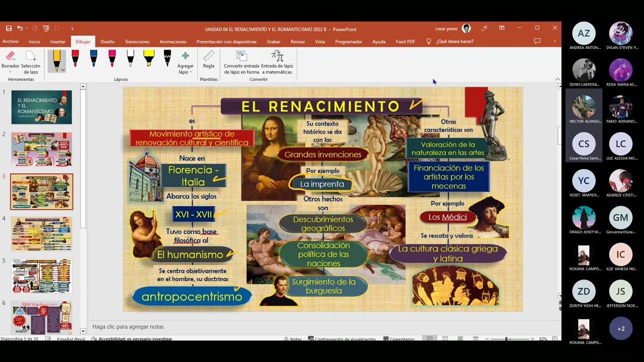
Task: Open the comments speech-bubble icon in ribbon
Action: click(x=537, y=41)
